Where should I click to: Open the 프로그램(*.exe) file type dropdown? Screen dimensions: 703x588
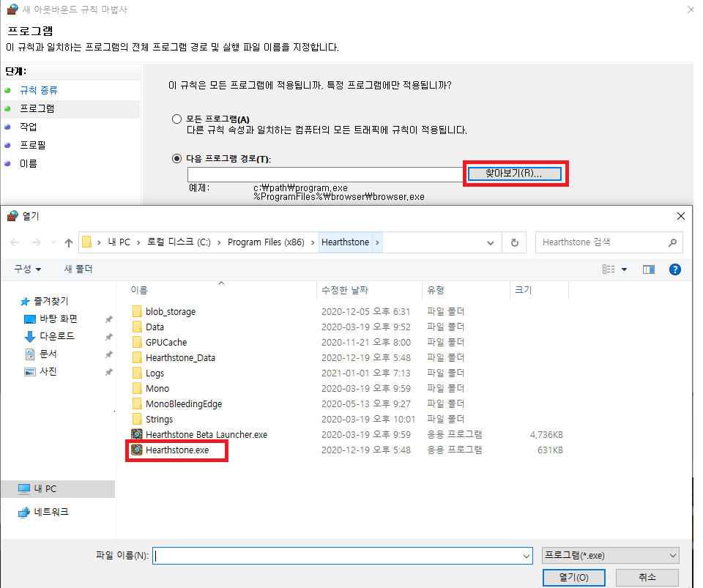[x=611, y=555]
